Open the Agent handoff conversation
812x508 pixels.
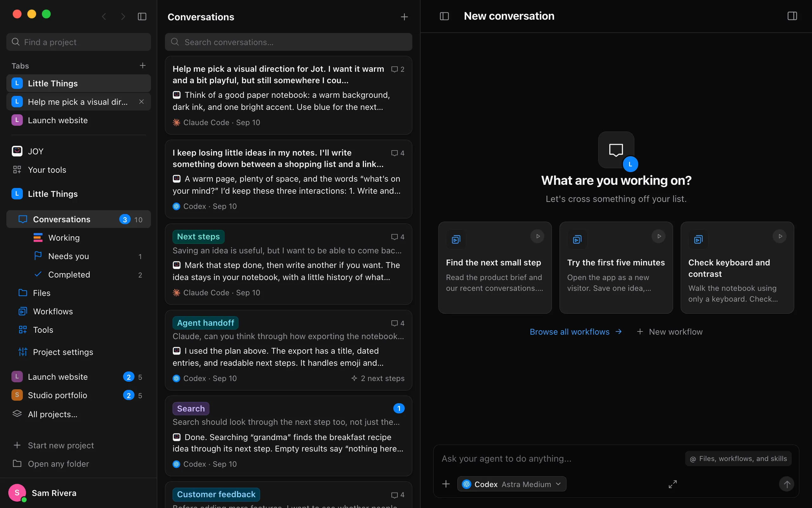(x=289, y=350)
